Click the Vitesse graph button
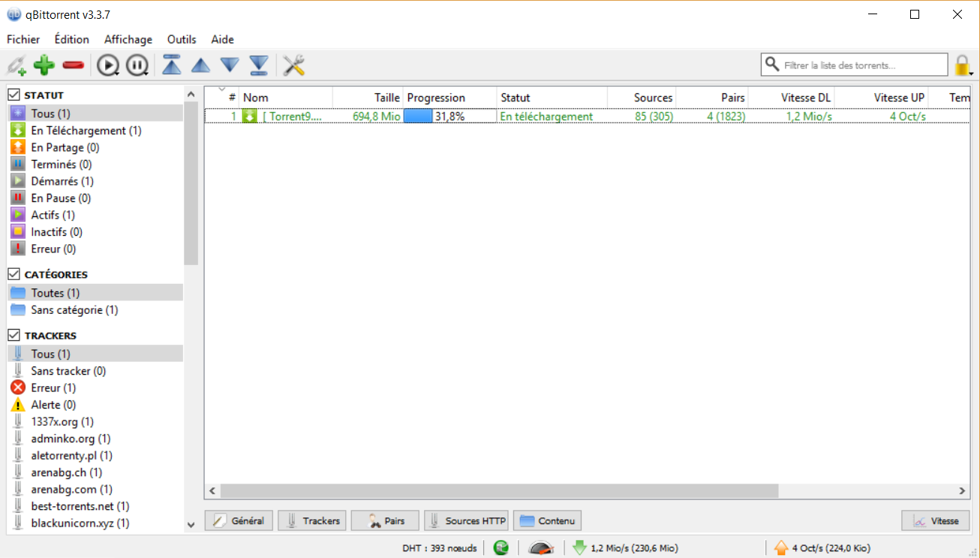The image size is (980, 558). [935, 520]
